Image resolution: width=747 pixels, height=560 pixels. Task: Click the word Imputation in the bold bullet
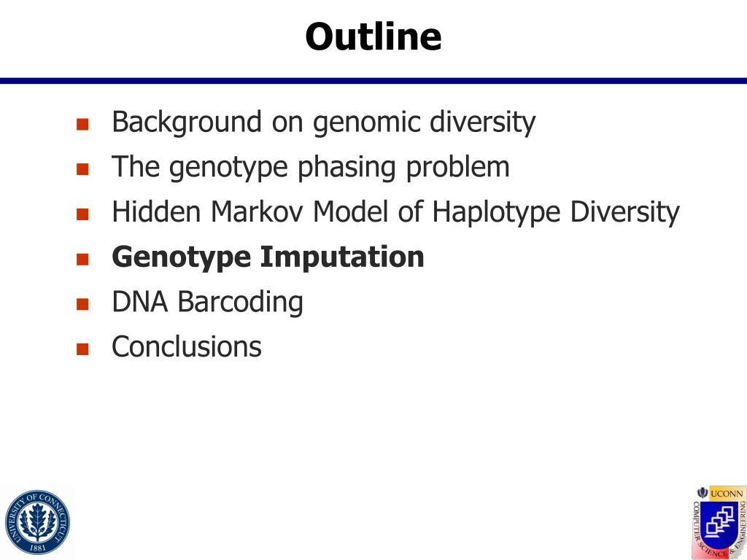(x=342, y=257)
